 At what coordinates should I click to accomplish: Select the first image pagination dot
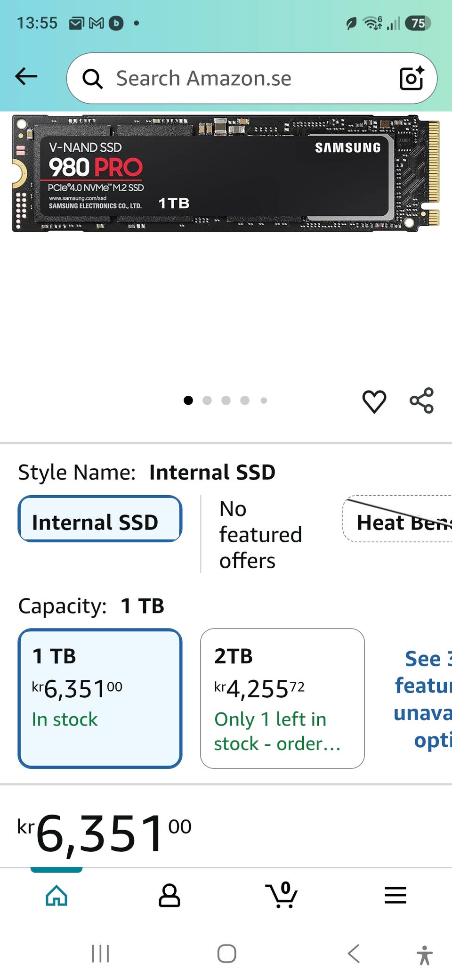pyautogui.click(x=188, y=400)
